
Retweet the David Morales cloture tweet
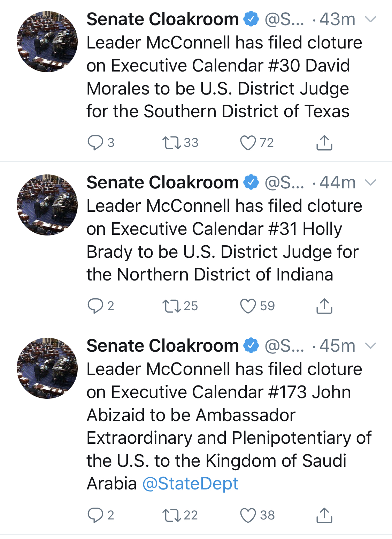[171, 143]
